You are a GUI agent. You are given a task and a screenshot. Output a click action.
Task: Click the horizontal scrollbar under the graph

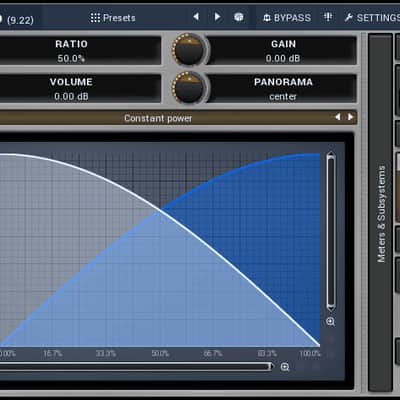coord(136,367)
